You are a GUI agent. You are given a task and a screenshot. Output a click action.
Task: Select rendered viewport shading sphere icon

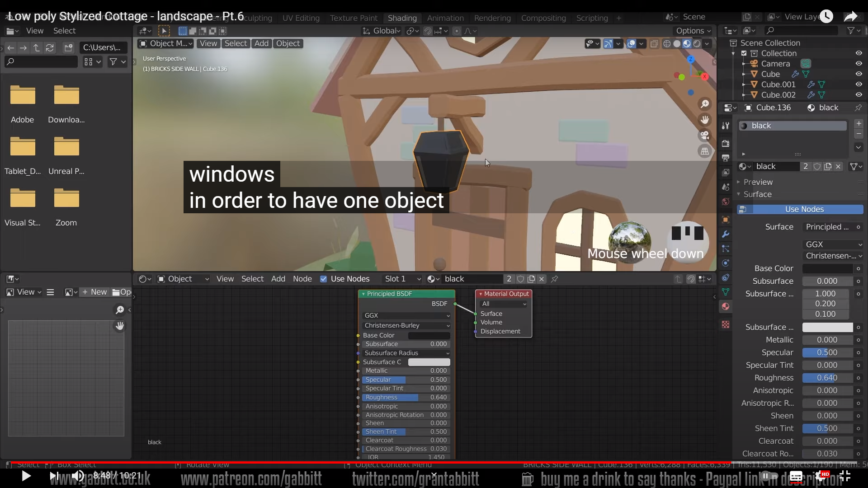tap(697, 44)
